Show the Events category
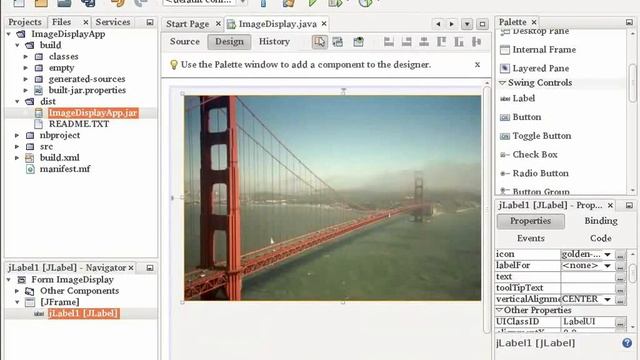The image size is (640, 360). (x=531, y=238)
